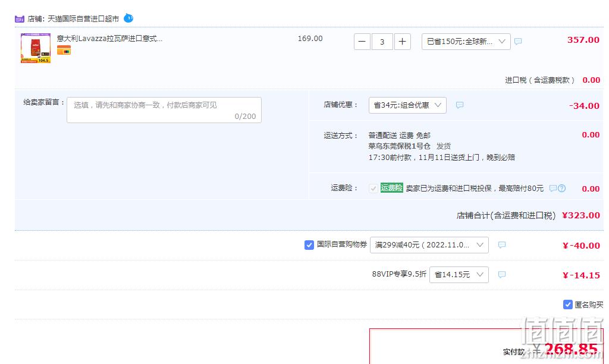
Task: Click the 菜鸟东莞保税1号仓 warehouse text
Action: 399,146
